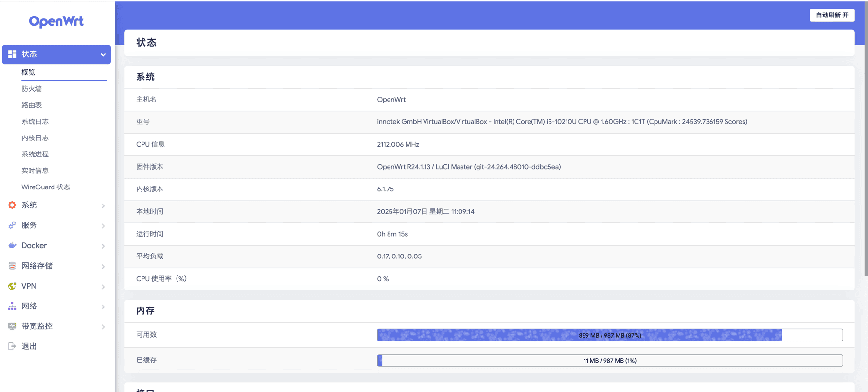Click the innotek GmbH VirtualBox model text
Image resolution: width=868 pixels, height=392 pixels.
coord(562,122)
